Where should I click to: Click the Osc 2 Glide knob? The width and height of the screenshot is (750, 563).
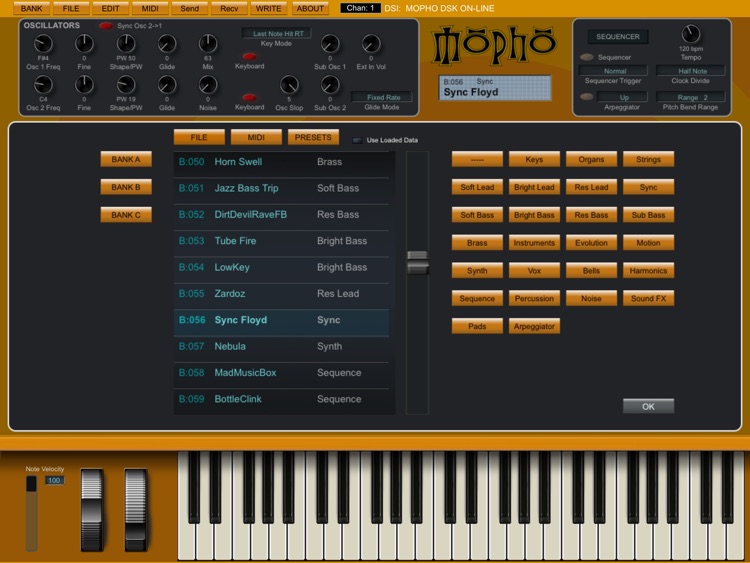tap(167, 85)
